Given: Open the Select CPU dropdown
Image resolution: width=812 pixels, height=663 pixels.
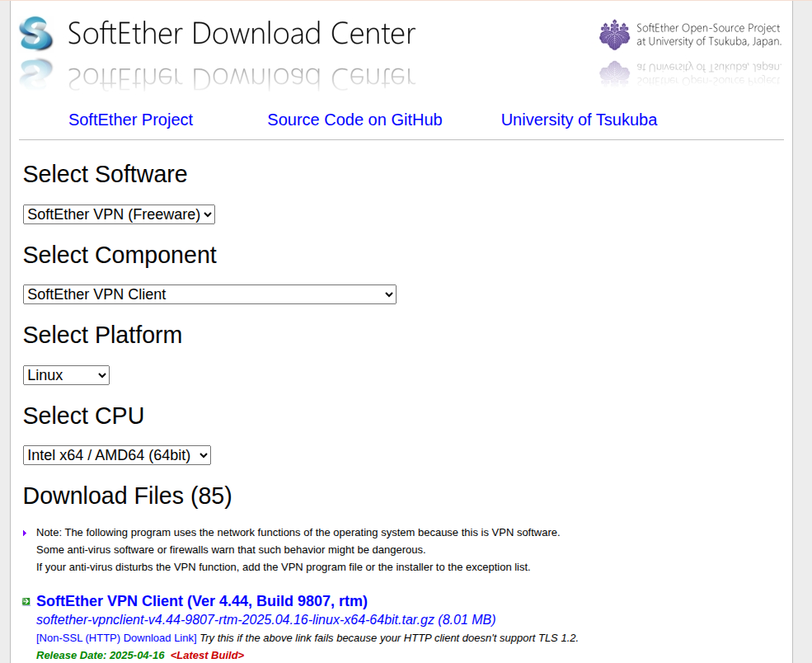Looking at the screenshot, I should pyautogui.click(x=116, y=454).
